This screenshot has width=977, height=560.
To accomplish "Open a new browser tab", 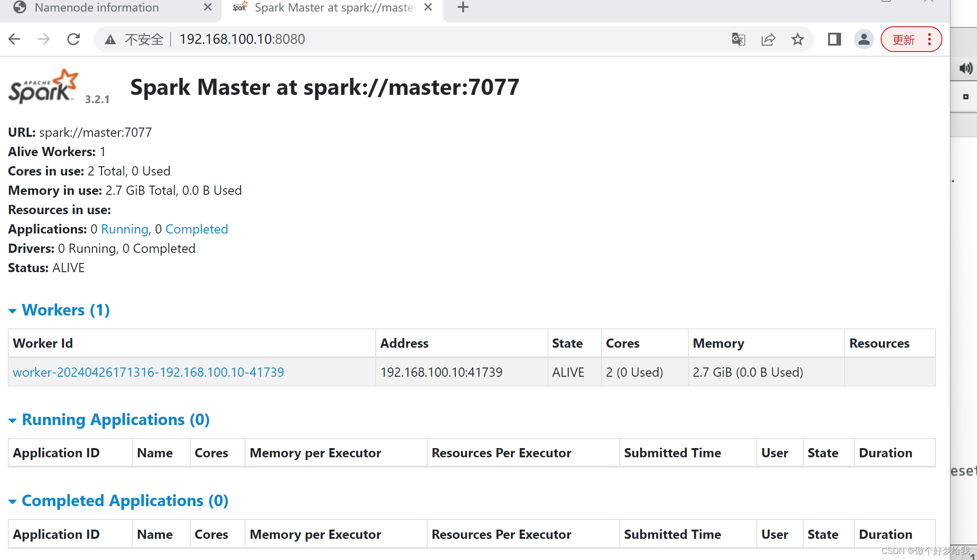I will pyautogui.click(x=463, y=7).
